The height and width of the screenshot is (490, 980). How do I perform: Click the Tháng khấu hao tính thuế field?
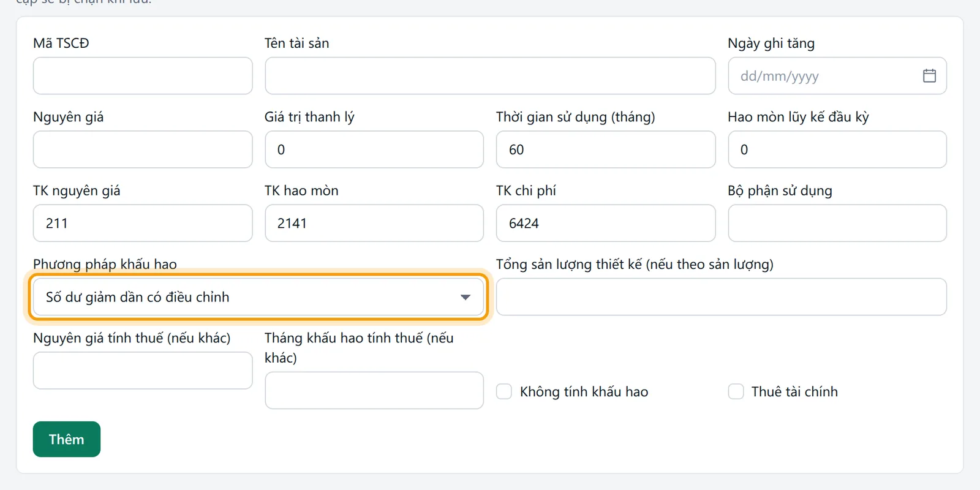(x=374, y=390)
